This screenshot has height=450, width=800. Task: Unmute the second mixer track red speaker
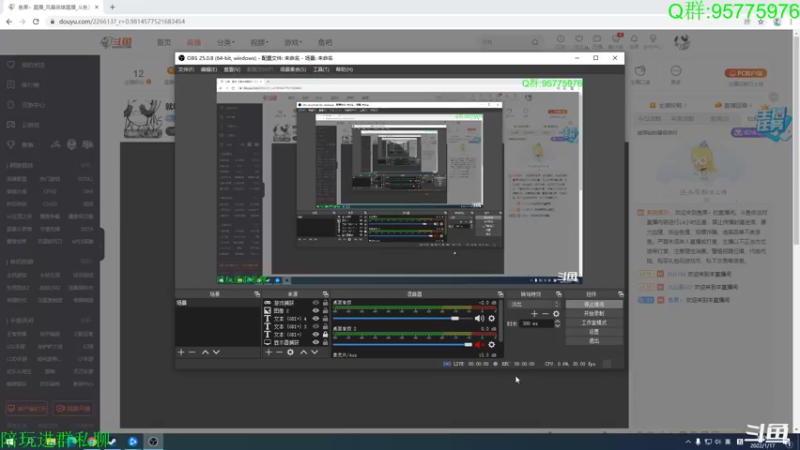click(479, 345)
